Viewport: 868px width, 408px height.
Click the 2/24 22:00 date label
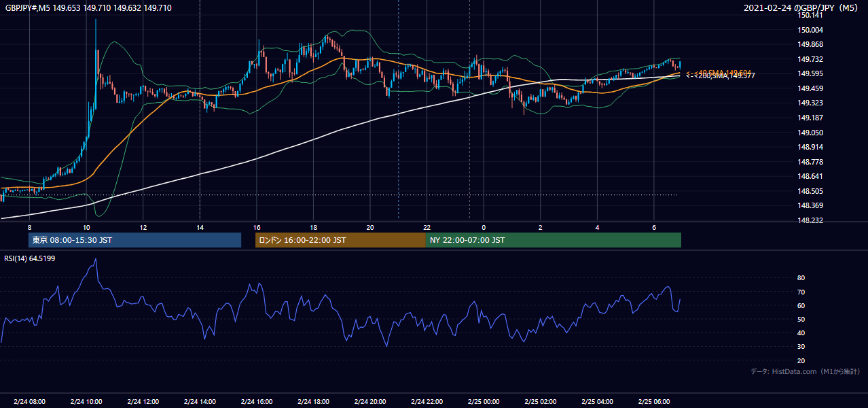(x=427, y=402)
